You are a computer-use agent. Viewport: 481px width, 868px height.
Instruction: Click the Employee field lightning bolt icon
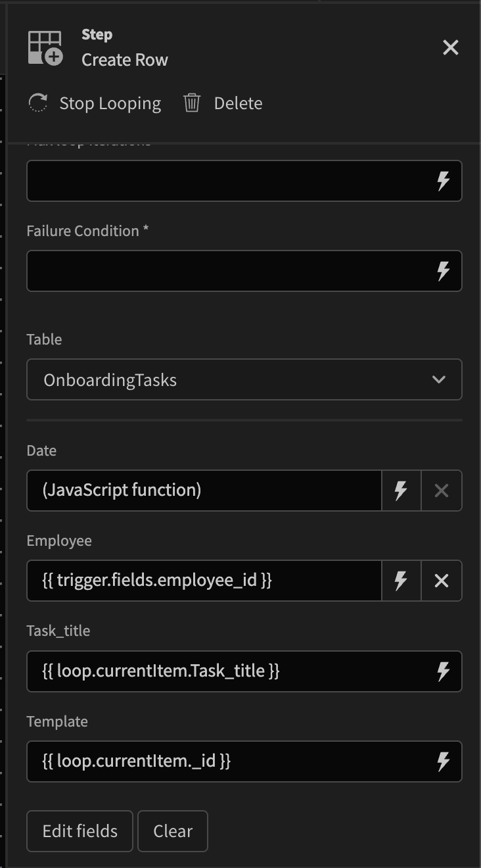point(401,581)
